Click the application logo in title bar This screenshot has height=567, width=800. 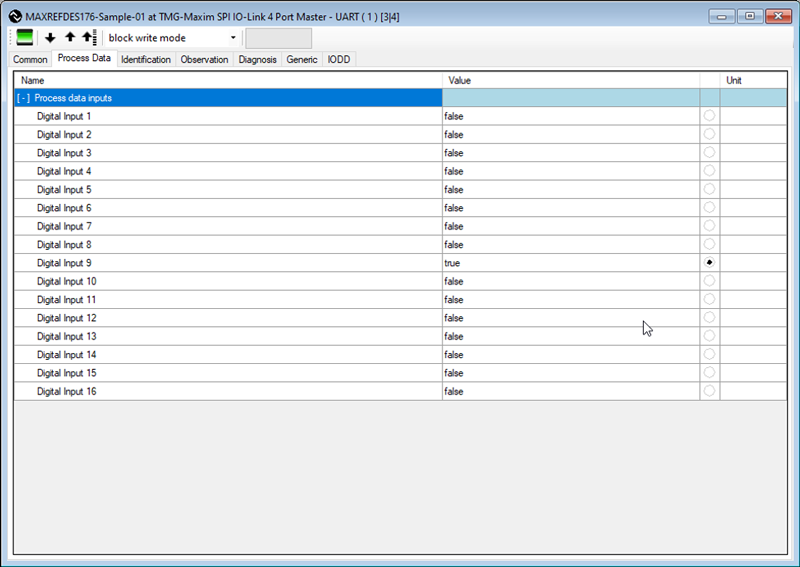[x=15, y=16]
